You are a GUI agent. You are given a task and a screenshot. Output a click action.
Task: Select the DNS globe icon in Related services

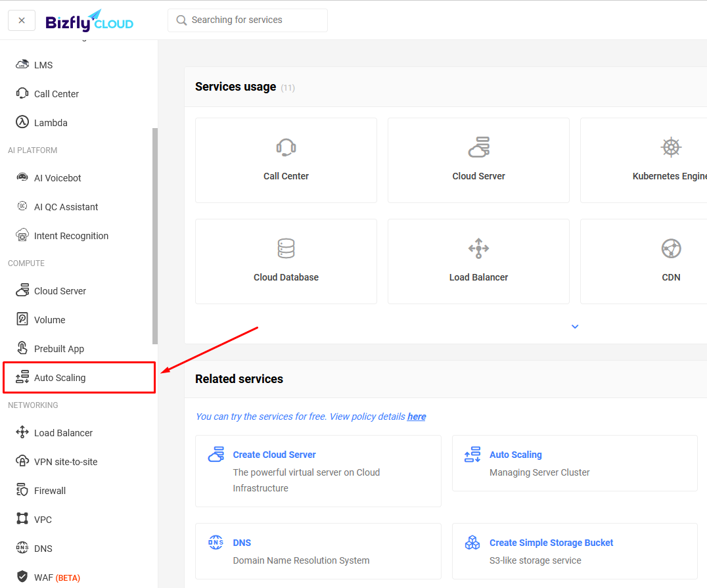click(x=216, y=542)
